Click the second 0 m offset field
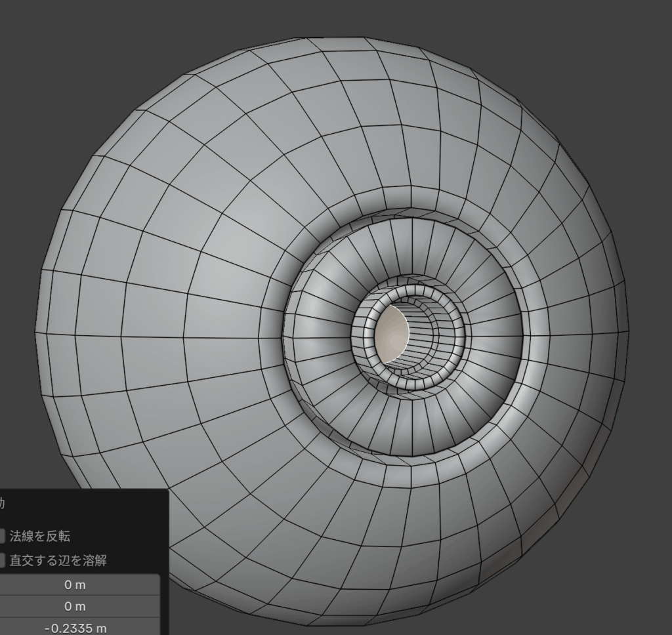672x635 pixels. click(79, 606)
